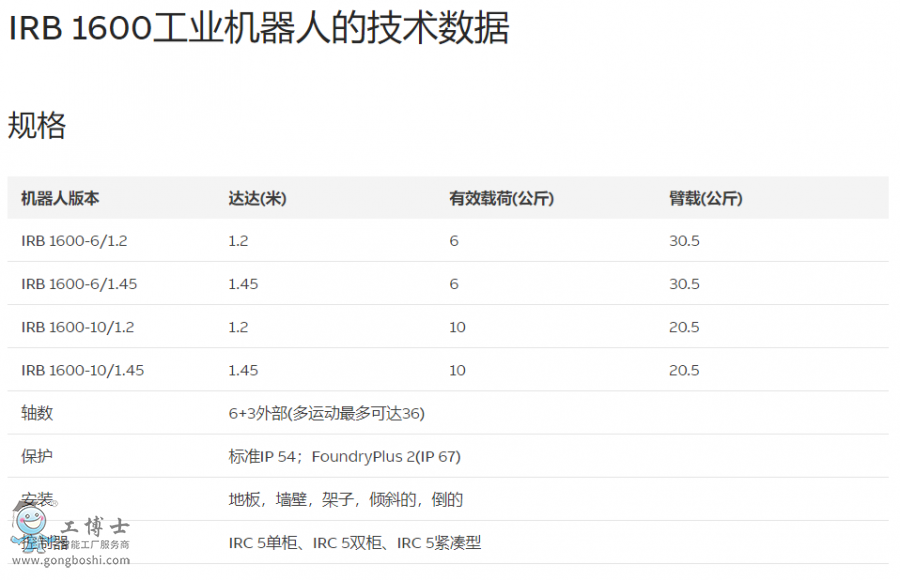Open the www.gongboshi.com watermark link
900x580 pixels.
70,560
